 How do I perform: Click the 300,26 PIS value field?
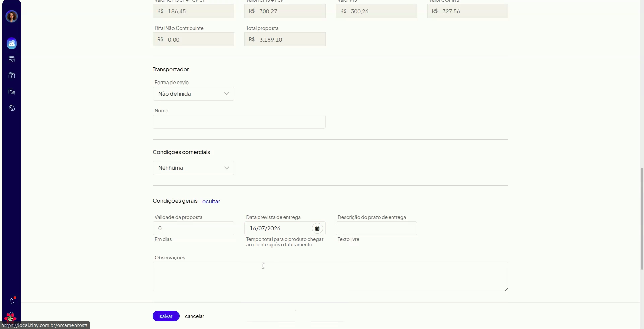(376, 11)
